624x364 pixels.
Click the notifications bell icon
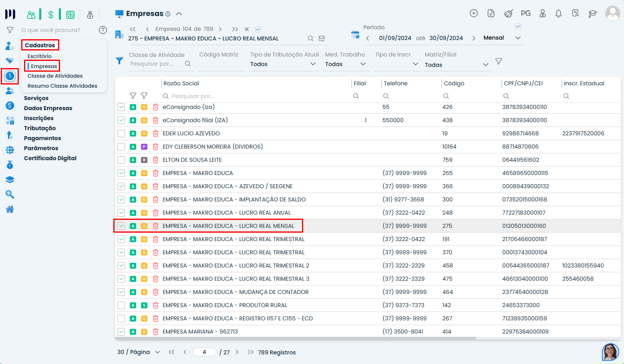tap(558, 14)
